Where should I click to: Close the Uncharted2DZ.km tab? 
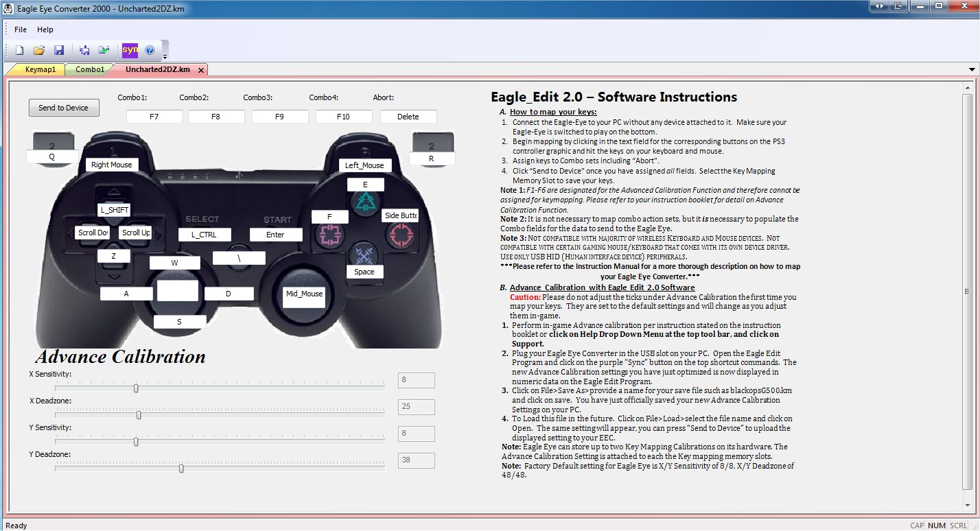point(201,70)
